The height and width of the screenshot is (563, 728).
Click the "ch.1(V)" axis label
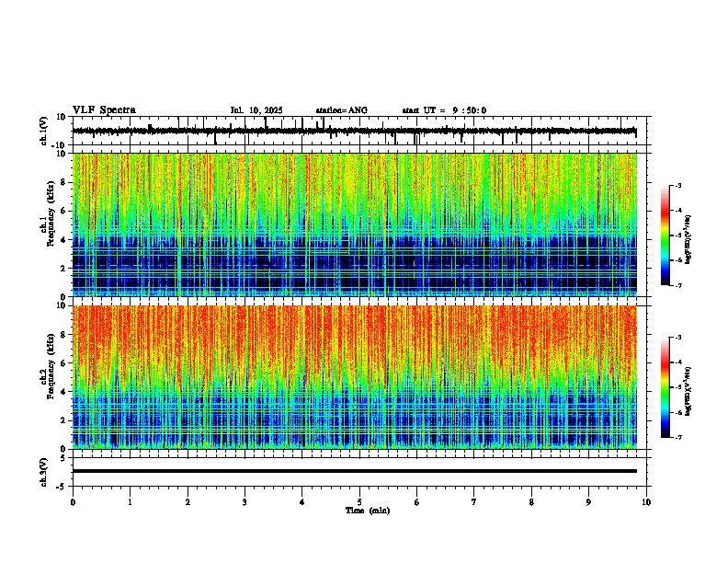pyautogui.click(x=44, y=132)
